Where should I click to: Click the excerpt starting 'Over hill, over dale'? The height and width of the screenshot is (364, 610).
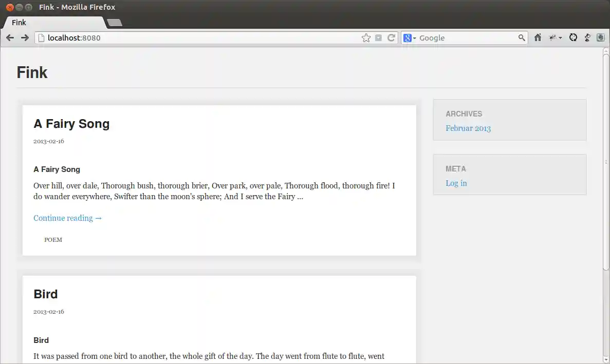[214, 191]
